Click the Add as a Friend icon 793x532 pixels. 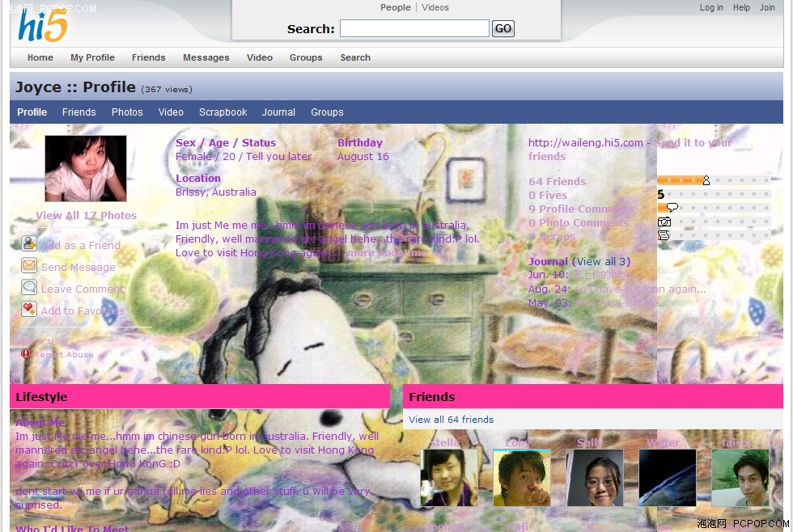pyautogui.click(x=29, y=243)
